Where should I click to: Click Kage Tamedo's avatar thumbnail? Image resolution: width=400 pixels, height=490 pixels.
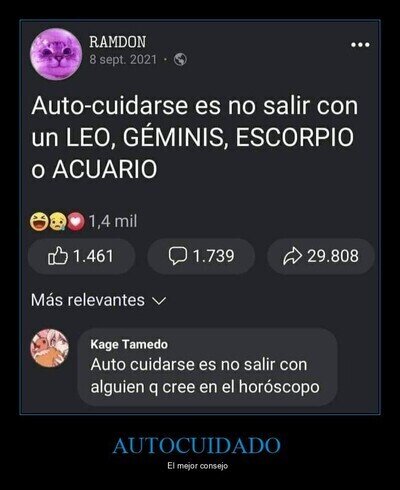coord(49,348)
